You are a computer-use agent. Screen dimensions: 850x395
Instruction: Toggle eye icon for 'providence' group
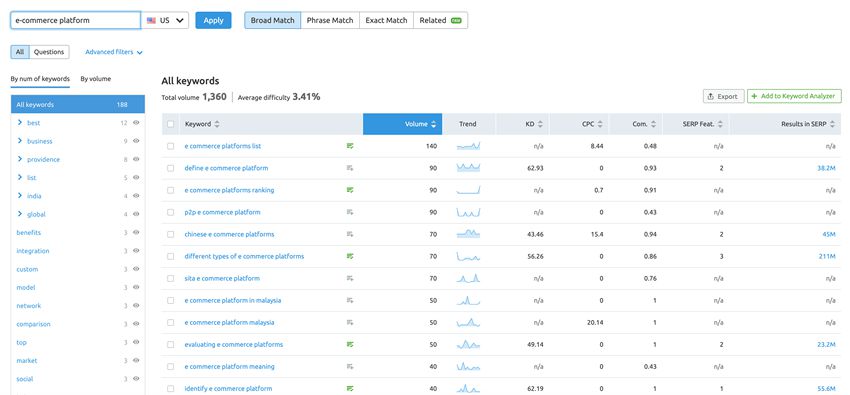[x=136, y=159]
